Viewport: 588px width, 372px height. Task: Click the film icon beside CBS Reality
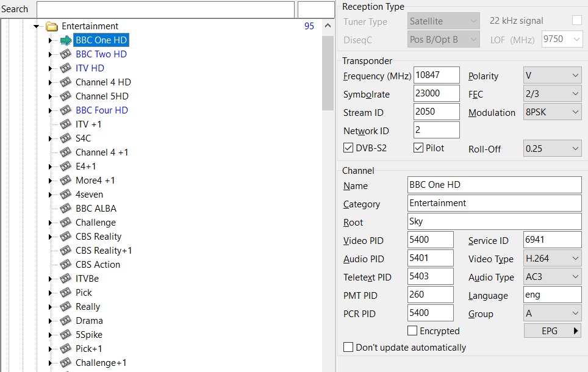[66, 237]
